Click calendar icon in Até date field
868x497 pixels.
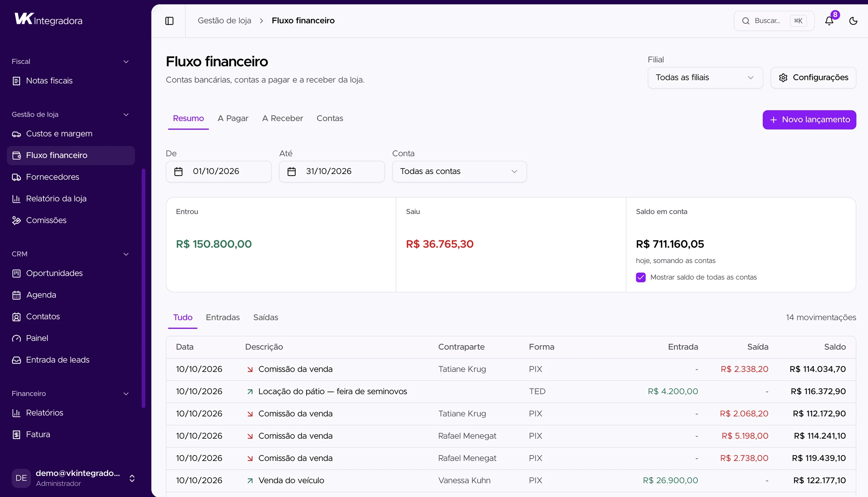tap(291, 171)
